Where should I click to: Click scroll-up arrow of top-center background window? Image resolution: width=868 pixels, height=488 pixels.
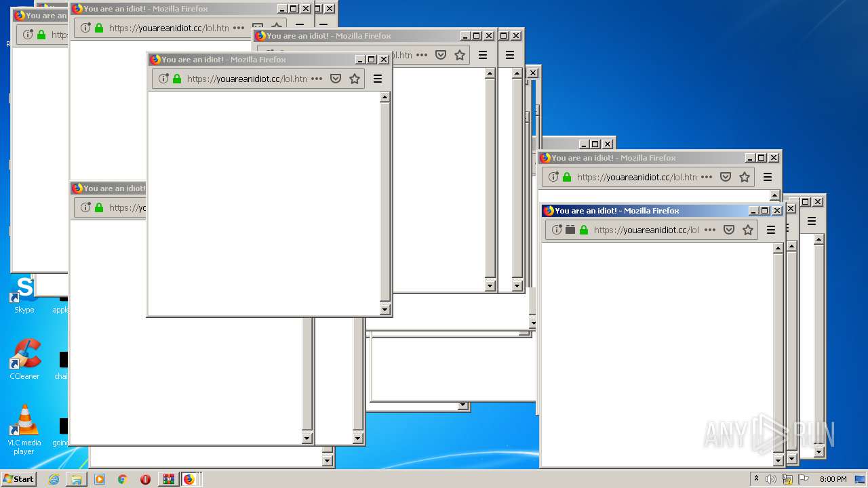pos(490,73)
